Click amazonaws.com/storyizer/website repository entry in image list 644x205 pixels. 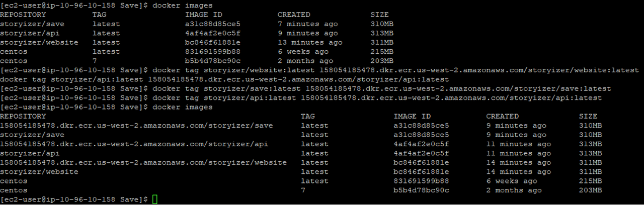point(143,163)
